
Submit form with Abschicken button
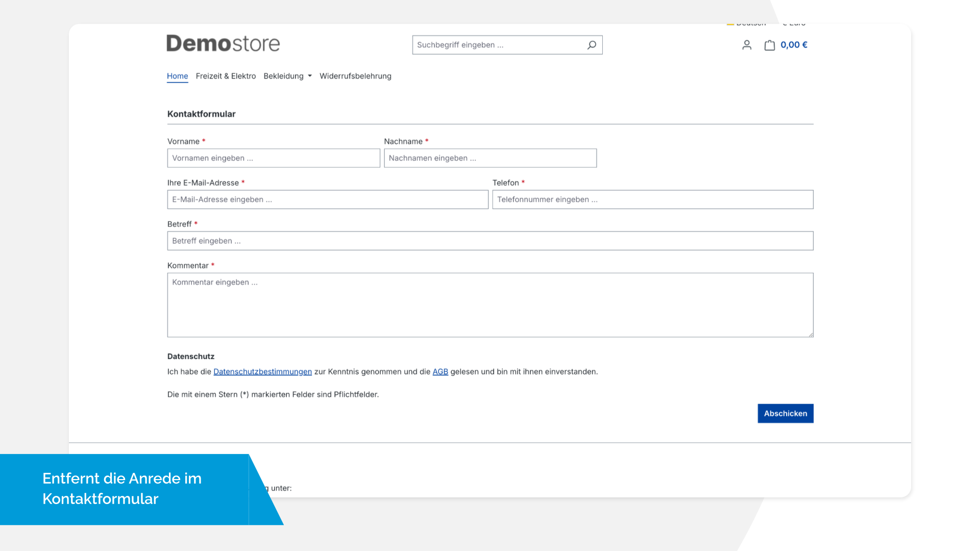[786, 414]
